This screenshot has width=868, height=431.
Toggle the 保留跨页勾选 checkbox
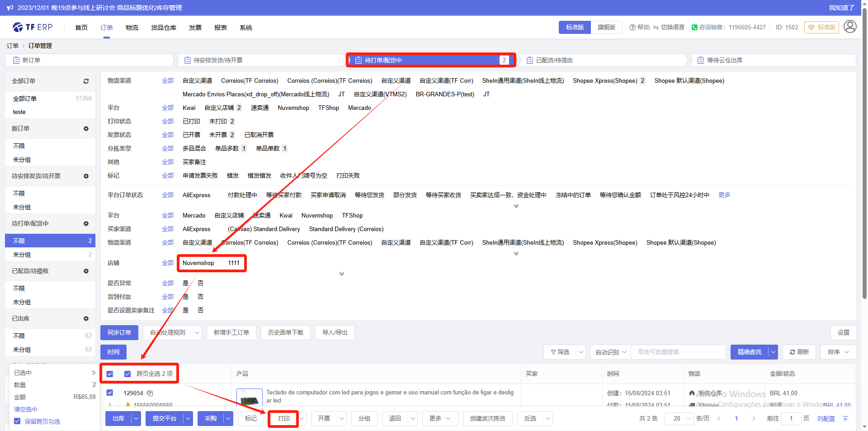tap(17, 421)
